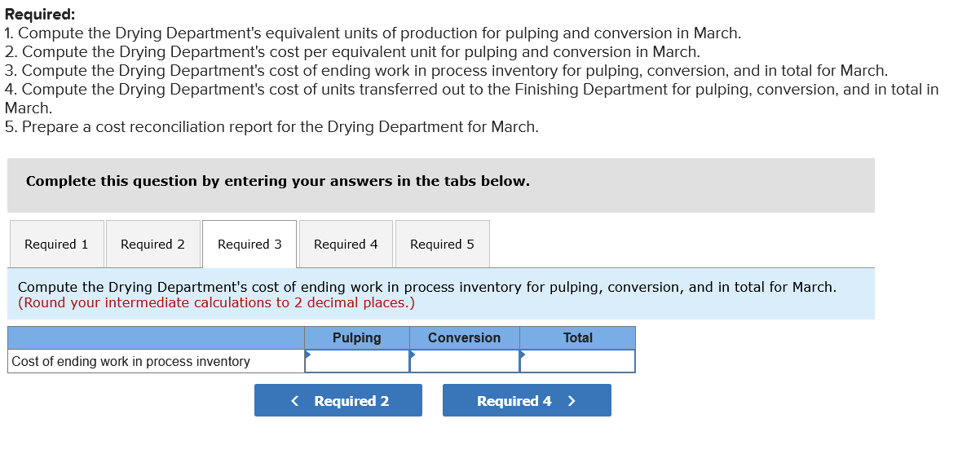Open the Required 5 tab

tap(442, 245)
